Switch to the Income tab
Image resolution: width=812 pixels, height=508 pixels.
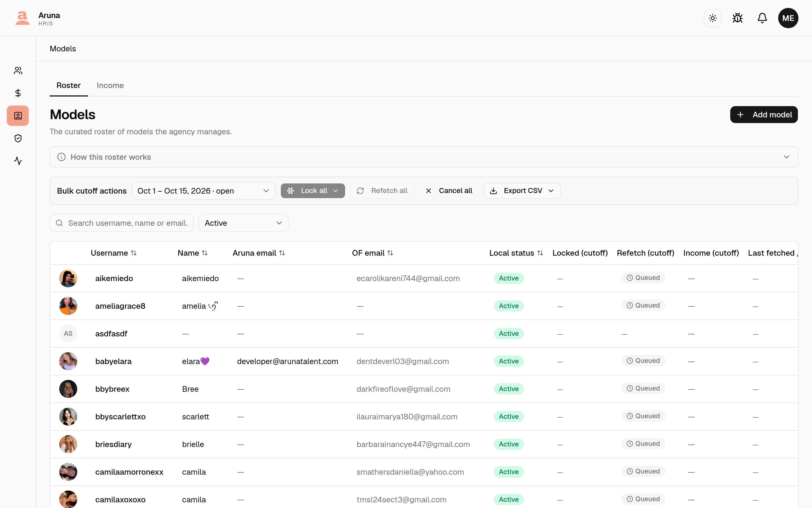coord(110,85)
